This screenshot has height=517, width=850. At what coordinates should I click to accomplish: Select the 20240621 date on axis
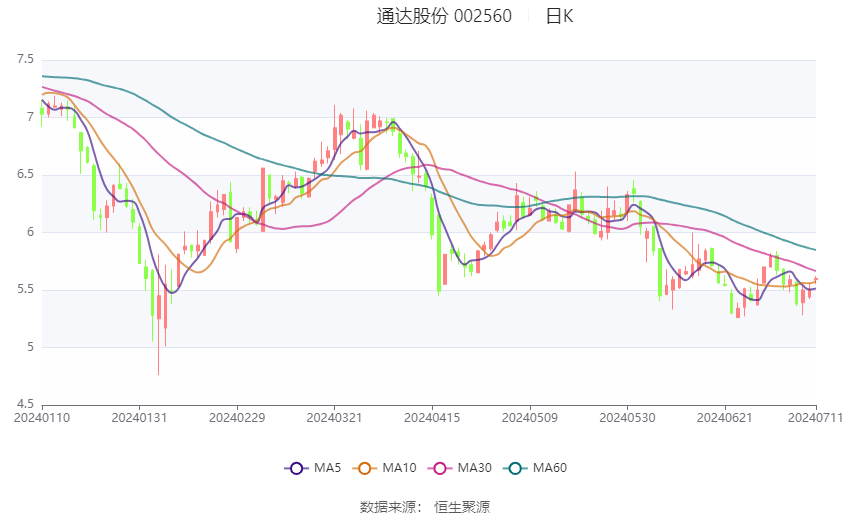725,418
